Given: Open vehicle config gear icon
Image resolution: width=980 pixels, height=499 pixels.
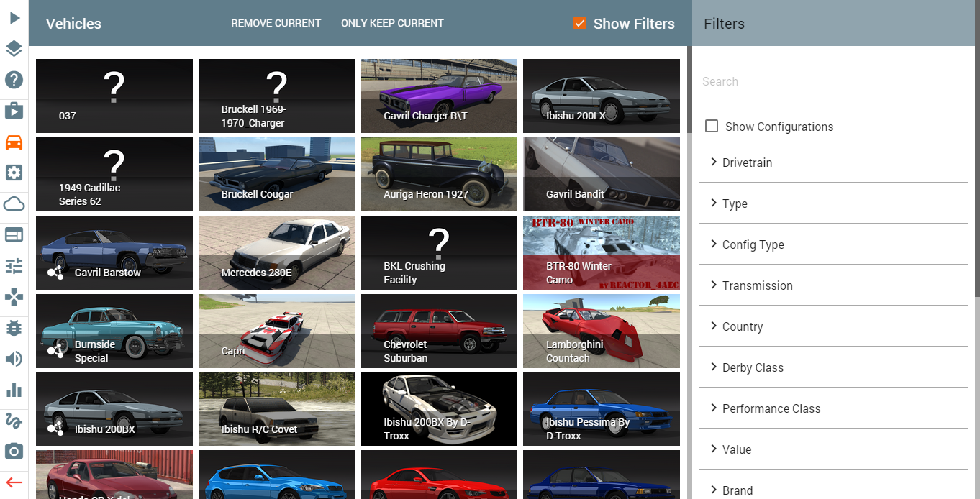Looking at the screenshot, I should pyautogui.click(x=14, y=173).
